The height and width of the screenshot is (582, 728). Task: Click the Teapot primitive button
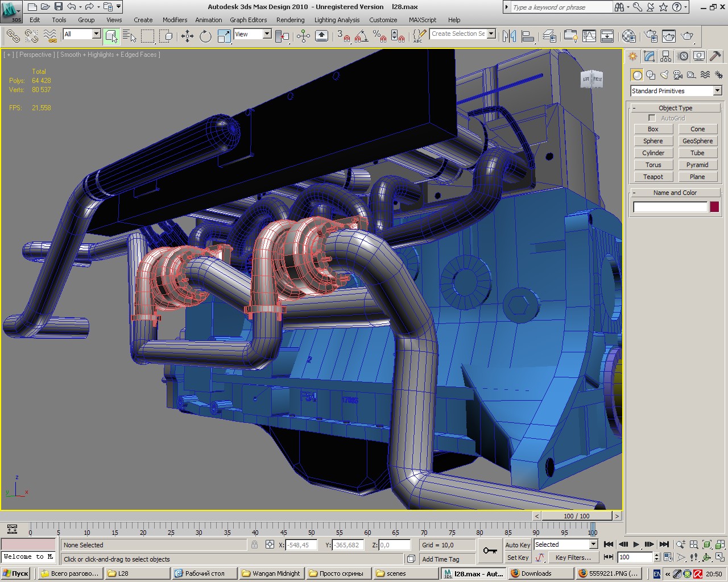click(653, 177)
